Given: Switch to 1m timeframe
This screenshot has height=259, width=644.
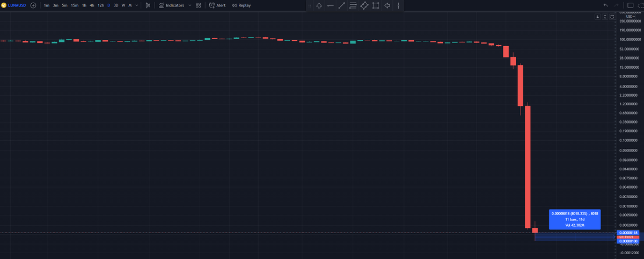Looking at the screenshot, I should pyautogui.click(x=47, y=5).
